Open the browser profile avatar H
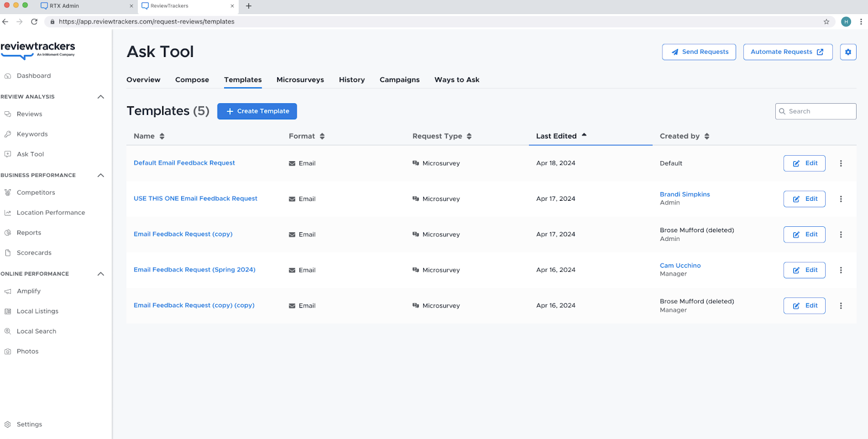 [x=846, y=22]
